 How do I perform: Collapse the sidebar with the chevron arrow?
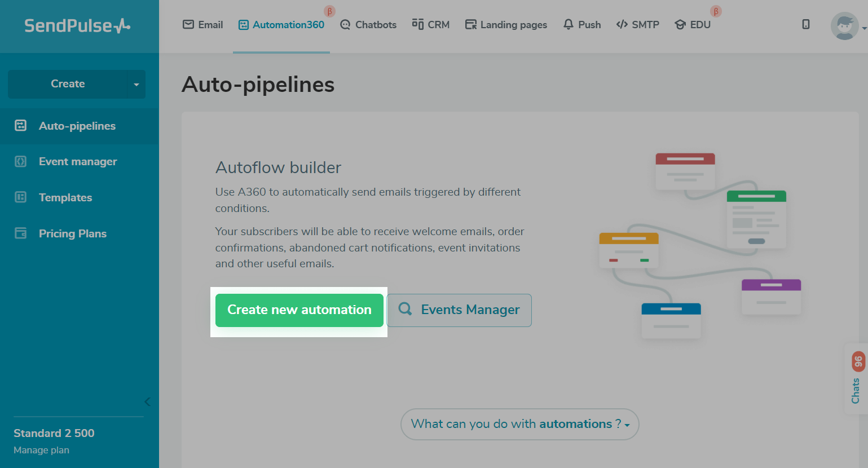pos(147,401)
